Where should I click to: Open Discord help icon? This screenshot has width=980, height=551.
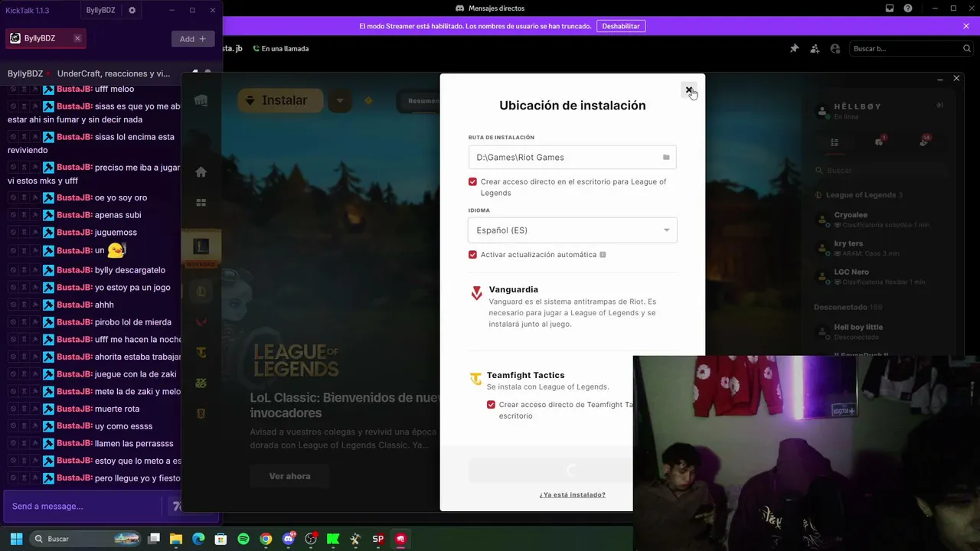pos(908,8)
